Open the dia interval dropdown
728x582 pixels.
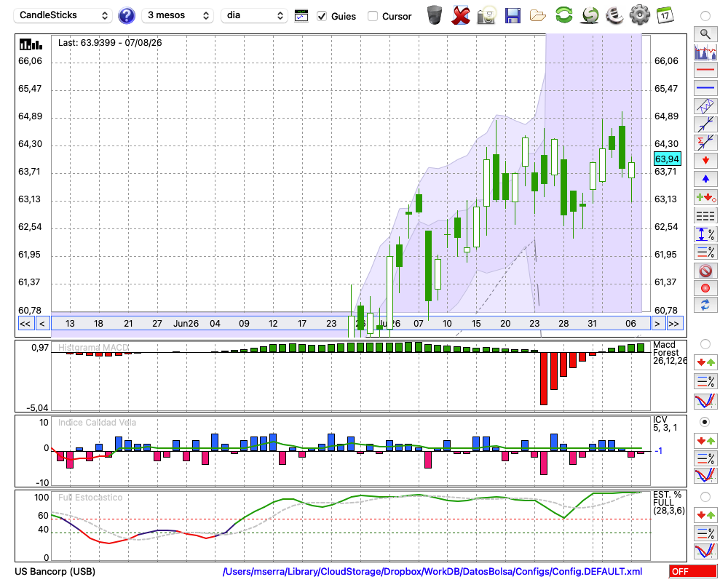coord(254,15)
